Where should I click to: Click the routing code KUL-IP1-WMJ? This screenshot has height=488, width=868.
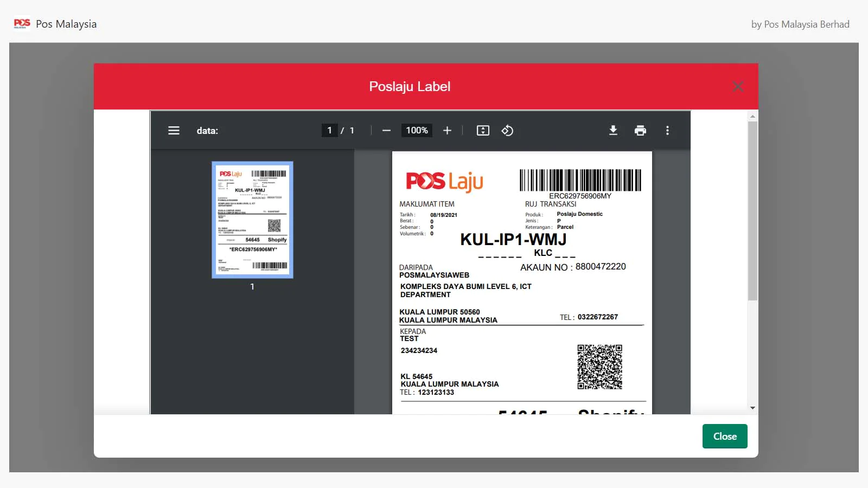(x=513, y=240)
